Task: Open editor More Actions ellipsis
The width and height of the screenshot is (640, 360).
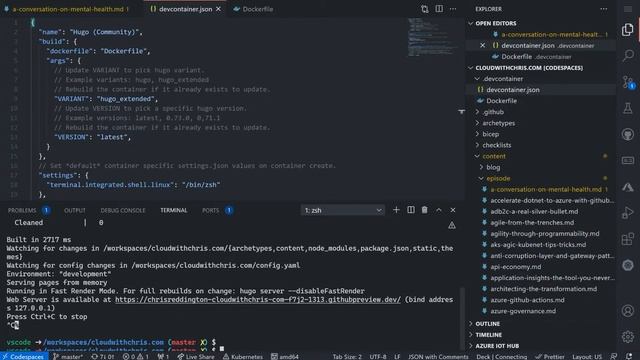Action: click(x=453, y=9)
